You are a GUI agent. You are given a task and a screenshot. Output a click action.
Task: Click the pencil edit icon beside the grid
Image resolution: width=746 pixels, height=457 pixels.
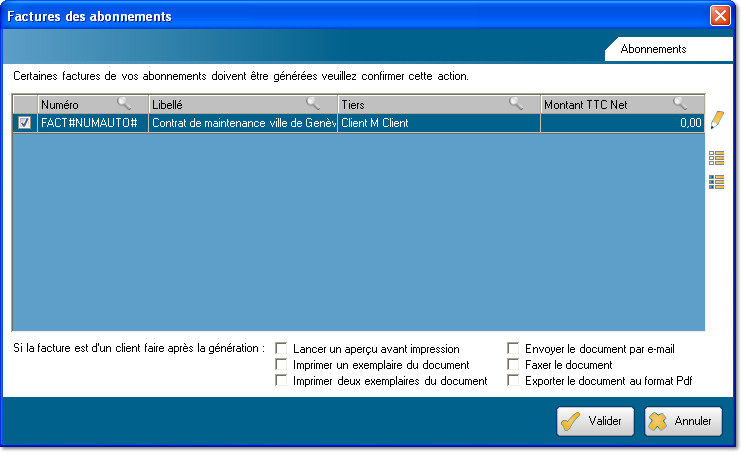(716, 121)
